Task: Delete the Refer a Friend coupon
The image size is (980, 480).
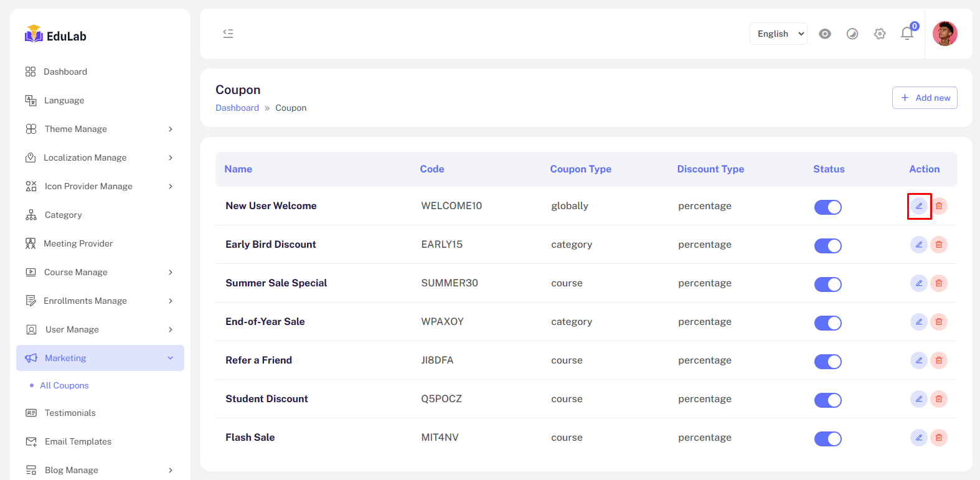Action: 938,360
